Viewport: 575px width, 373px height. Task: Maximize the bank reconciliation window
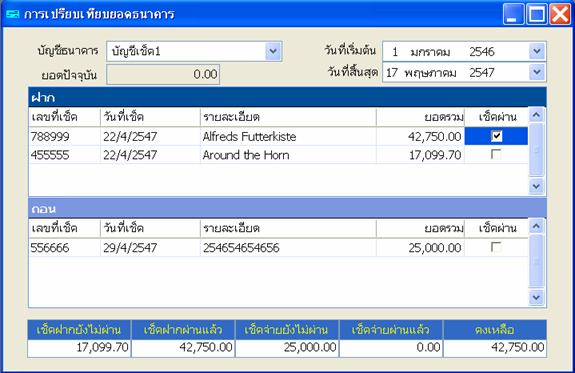point(536,14)
